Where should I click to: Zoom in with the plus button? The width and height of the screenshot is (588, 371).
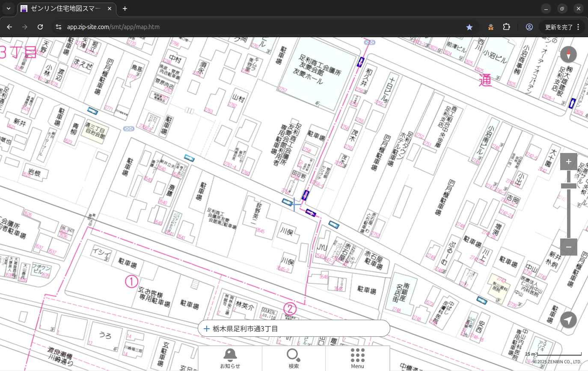point(568,162)
